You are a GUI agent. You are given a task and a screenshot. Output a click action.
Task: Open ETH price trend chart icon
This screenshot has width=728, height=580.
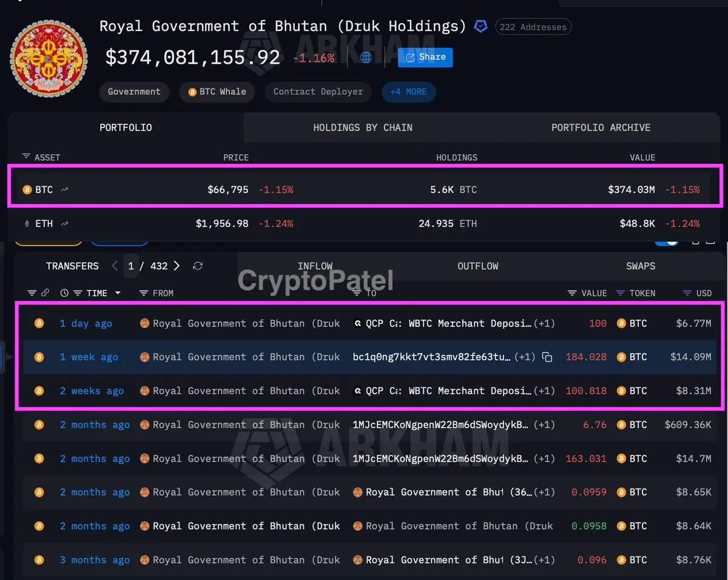64,224
